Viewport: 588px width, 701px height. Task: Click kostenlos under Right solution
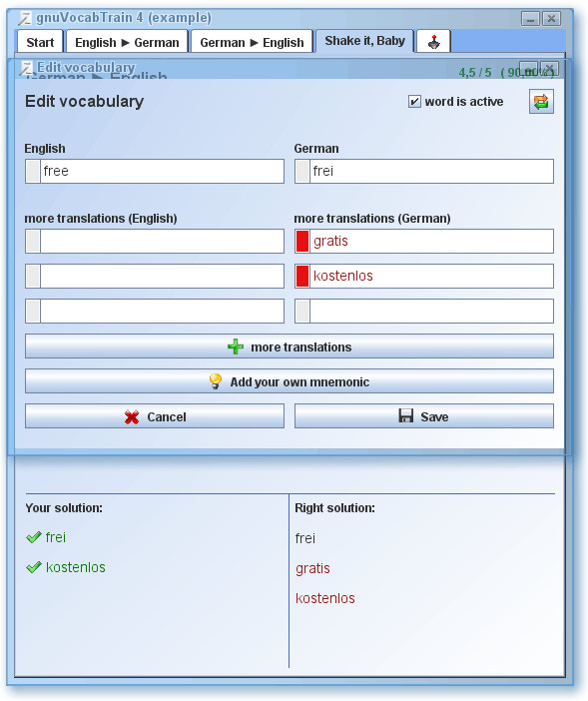pyautogui.click(x=324, y=598)
